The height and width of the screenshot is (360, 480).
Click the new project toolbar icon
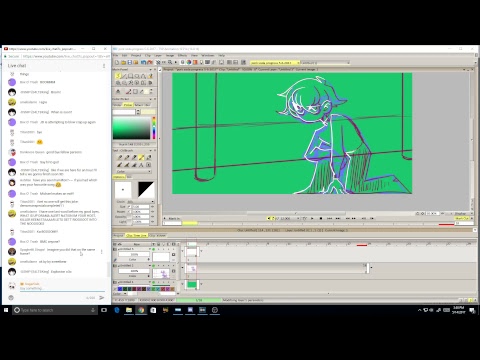pos(117,62)
